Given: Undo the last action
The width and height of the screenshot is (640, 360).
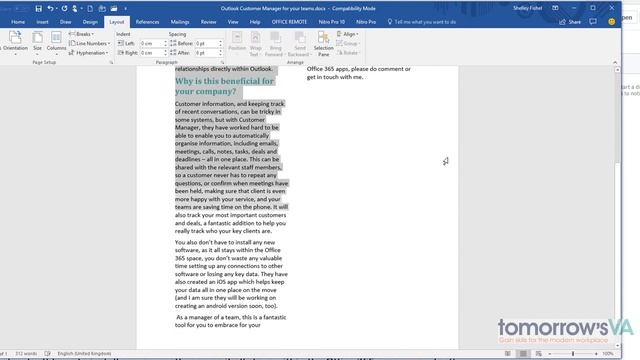Looking at the screenshot, I should coord(50,8).
